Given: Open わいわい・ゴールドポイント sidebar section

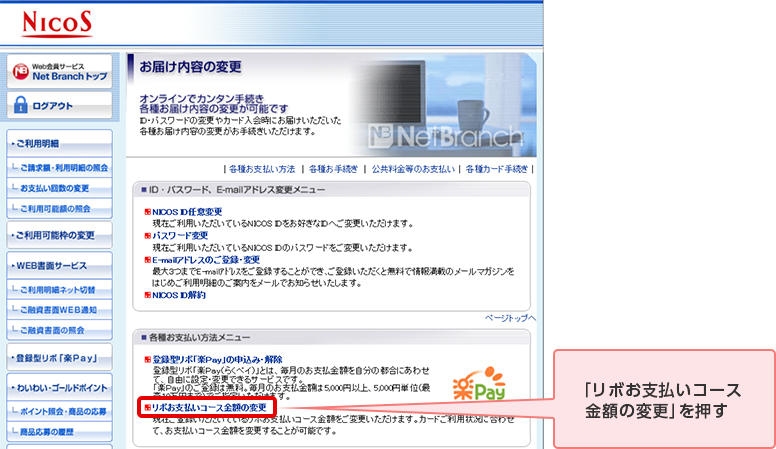Looking at the screenshot, I should click(59, 387).
